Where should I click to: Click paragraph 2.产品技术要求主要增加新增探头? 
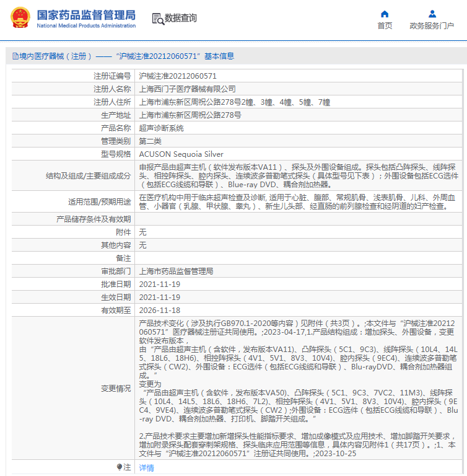[297, 445]
